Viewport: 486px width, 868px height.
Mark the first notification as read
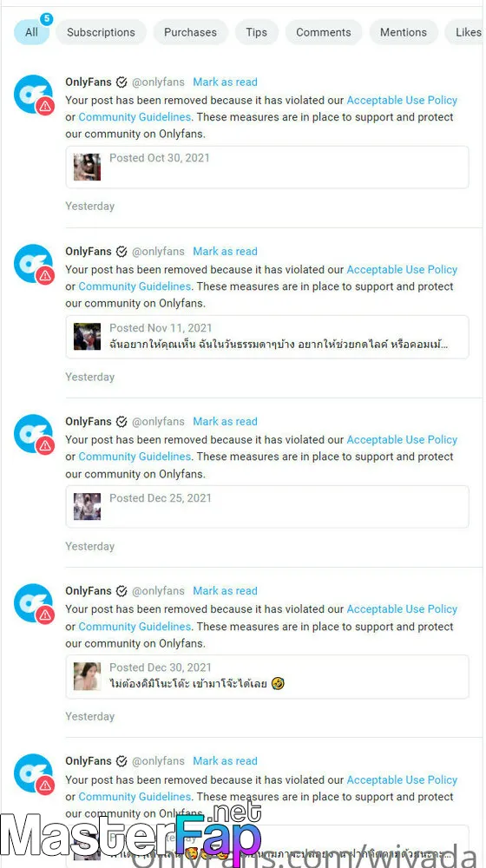(x=226, y=82)
